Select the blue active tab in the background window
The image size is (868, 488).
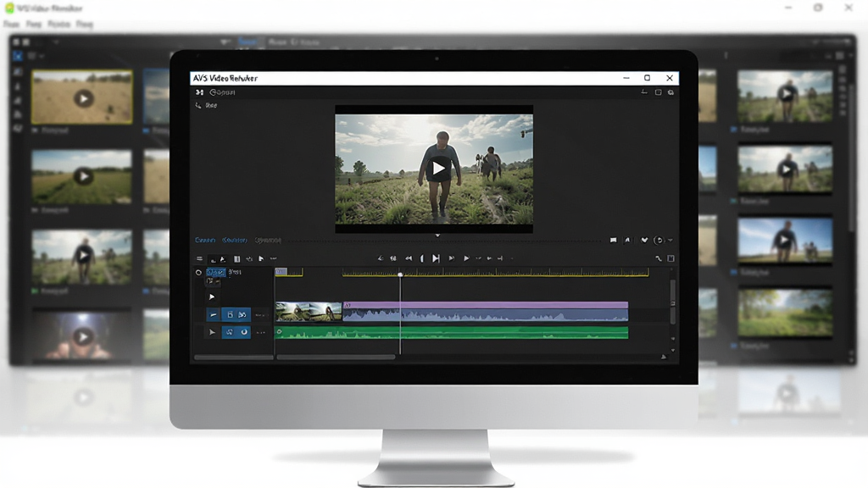tap(248, 42)
